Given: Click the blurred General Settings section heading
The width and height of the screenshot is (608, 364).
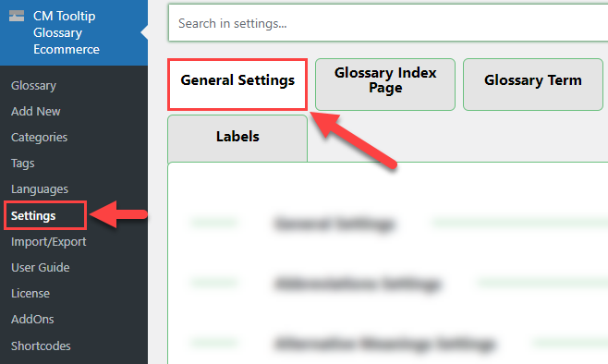Looking at the screenshot, I should pos(334,224).
